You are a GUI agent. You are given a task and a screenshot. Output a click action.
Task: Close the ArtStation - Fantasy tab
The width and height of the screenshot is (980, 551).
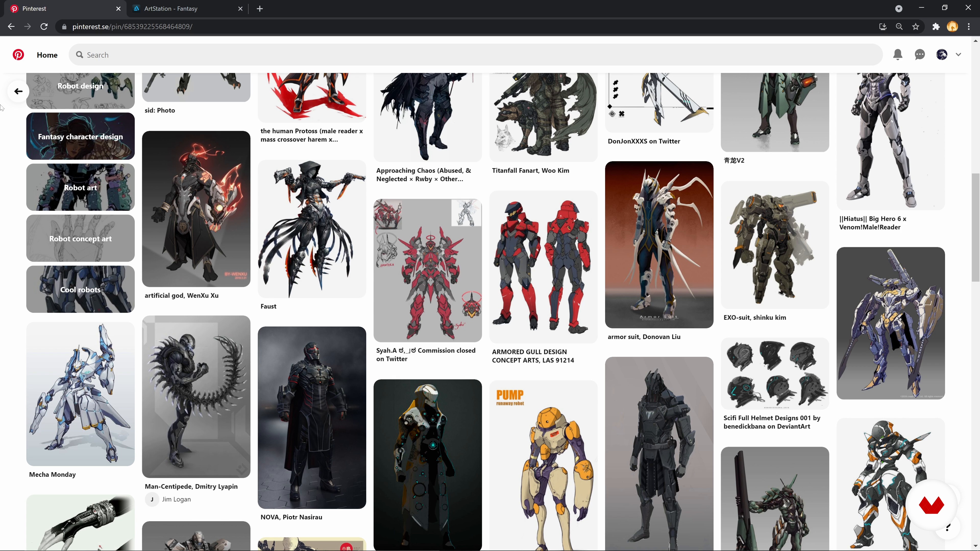[x=240, y=9]
